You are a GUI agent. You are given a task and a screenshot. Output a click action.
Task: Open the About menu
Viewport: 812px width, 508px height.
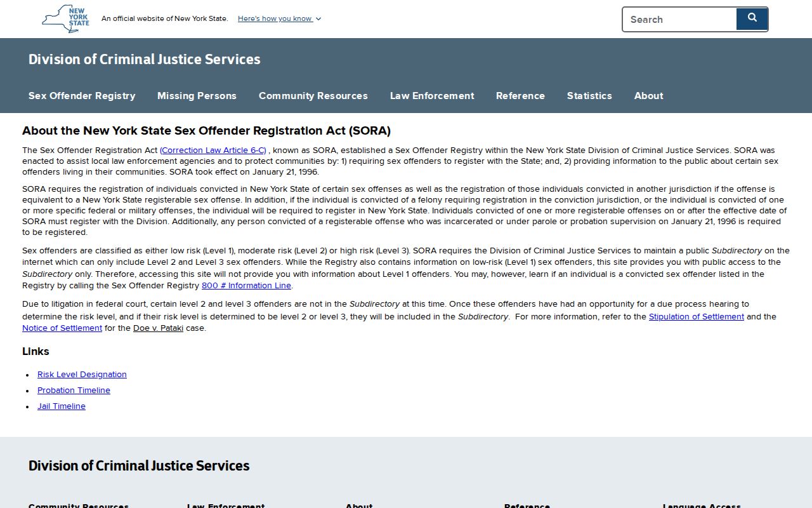pyautogui.click(x=648, y=96)
